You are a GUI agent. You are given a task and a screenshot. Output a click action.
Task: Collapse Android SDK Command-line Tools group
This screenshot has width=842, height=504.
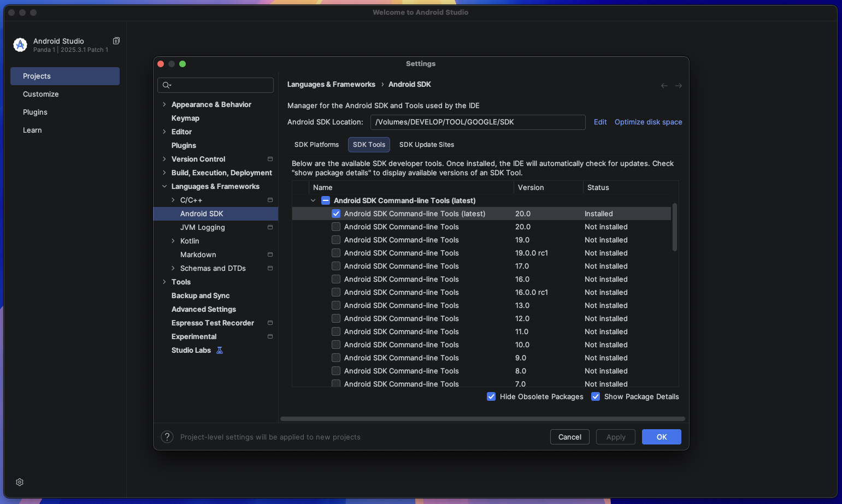click(313, 200)
